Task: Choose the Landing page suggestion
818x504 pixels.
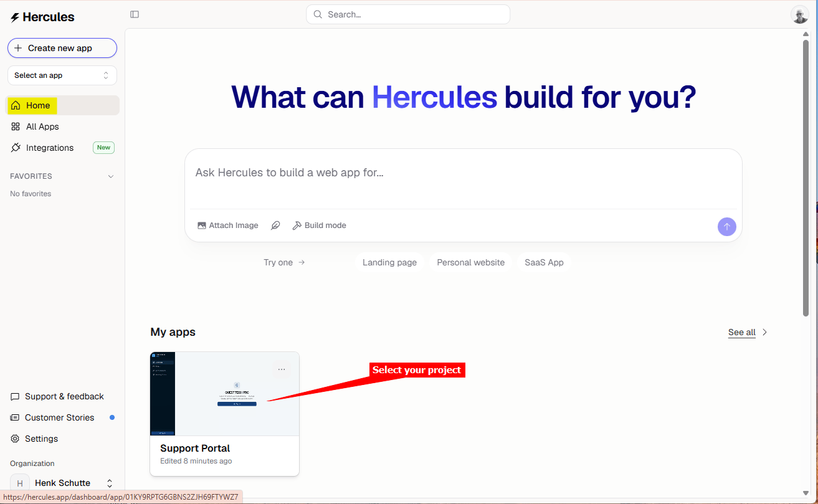Action: tap(390, 262)
